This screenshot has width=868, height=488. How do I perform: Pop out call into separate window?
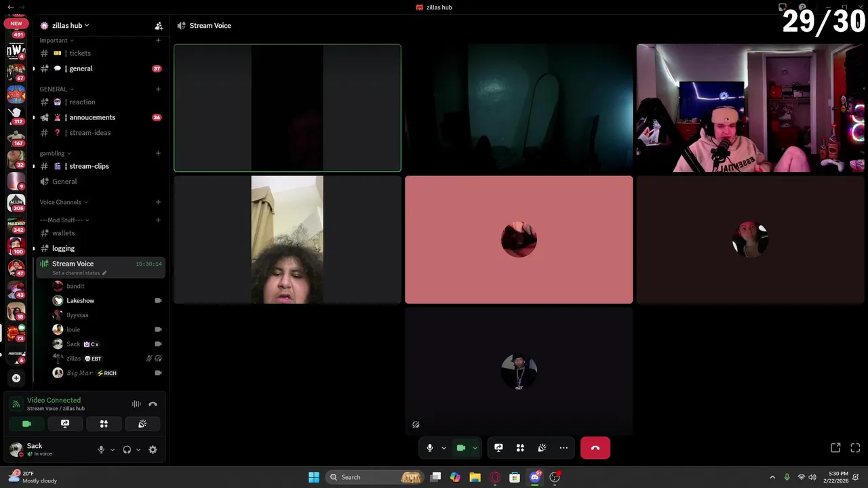[835, 448]
